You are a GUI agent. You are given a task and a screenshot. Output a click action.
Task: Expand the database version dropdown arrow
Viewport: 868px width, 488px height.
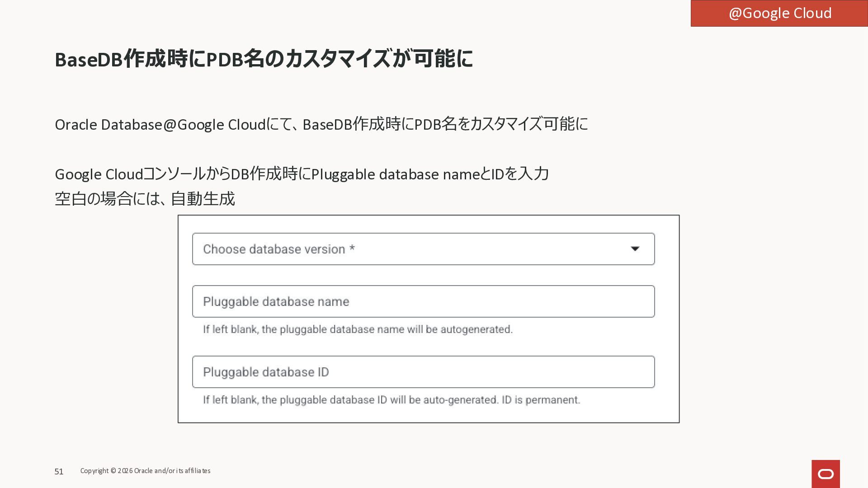coord(635,249)
